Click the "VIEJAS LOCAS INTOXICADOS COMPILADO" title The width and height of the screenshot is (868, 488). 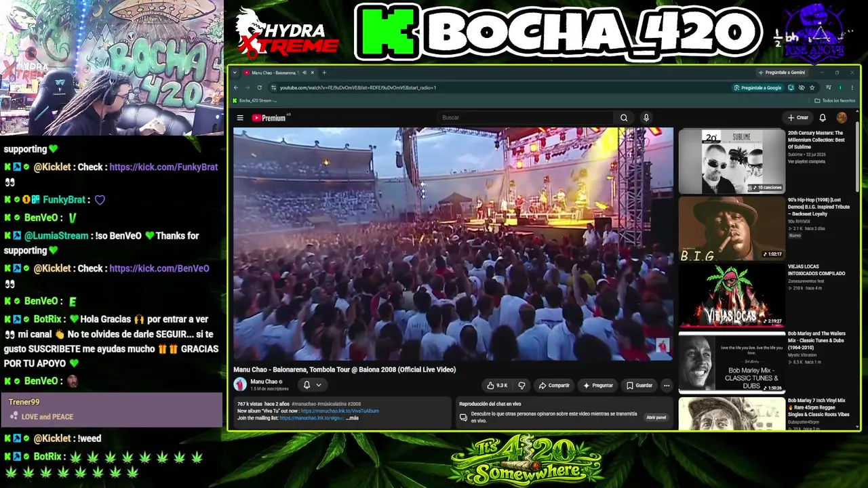point(816,270)
